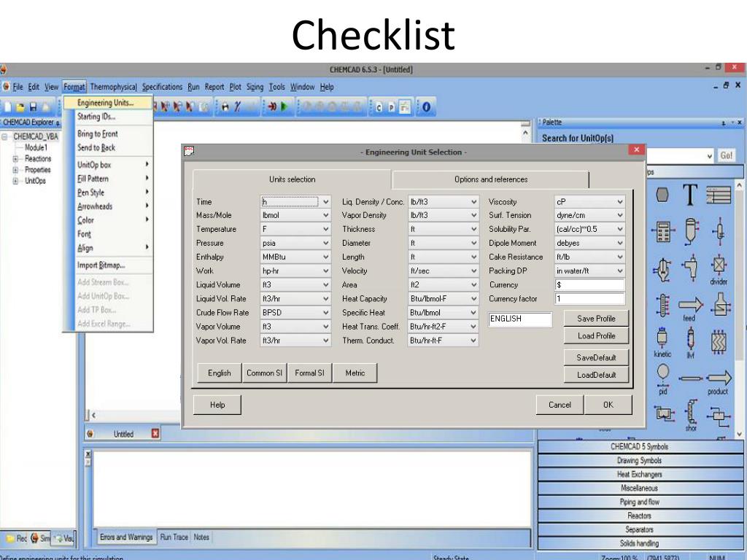Click the palette scrollbar down arrow
Image resolution: width=747 pixels, height=560 pixels.
[x=739, y=435]
